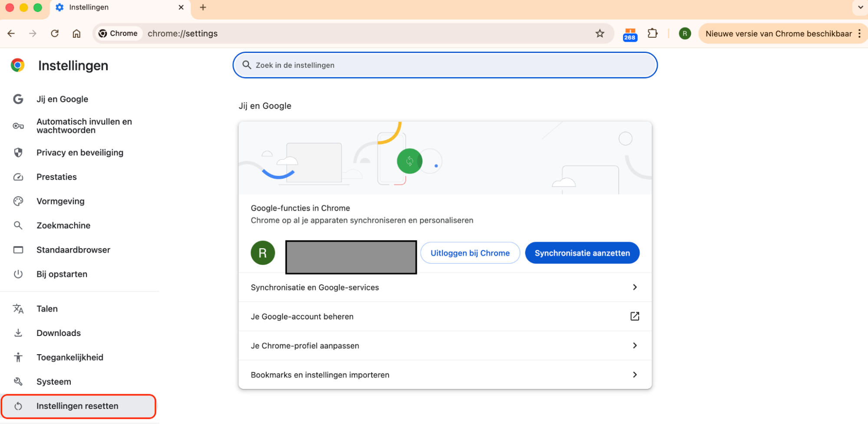Click the autofill key icon in the sidebar

pyautogui.click(x=18, y=126)
